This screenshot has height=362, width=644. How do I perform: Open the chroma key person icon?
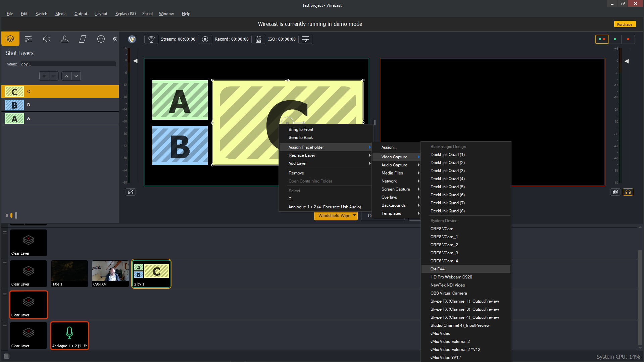tap(65, 39)
